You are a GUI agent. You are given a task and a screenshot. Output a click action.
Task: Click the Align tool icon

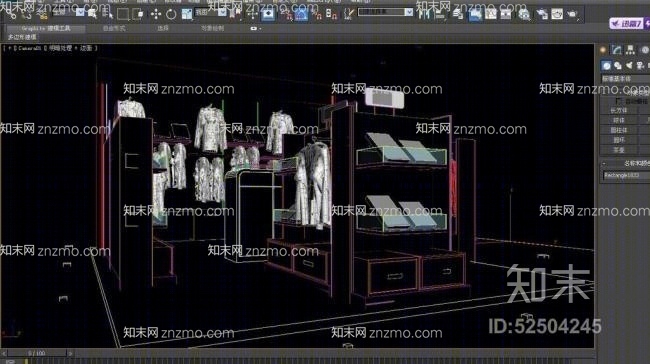pos(440,15)
